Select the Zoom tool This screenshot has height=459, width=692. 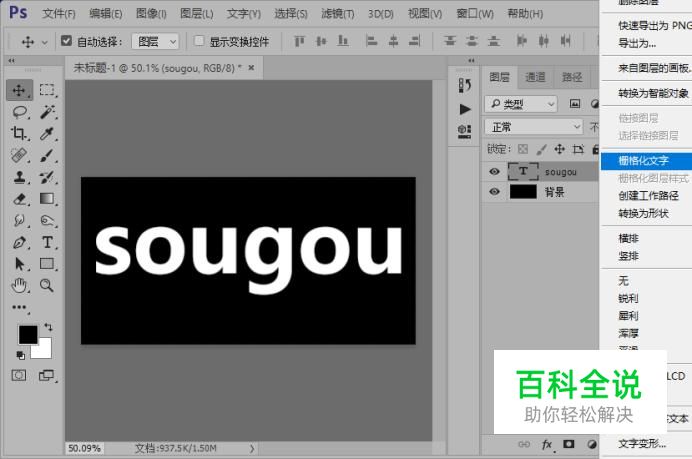(x=47, y=286)
